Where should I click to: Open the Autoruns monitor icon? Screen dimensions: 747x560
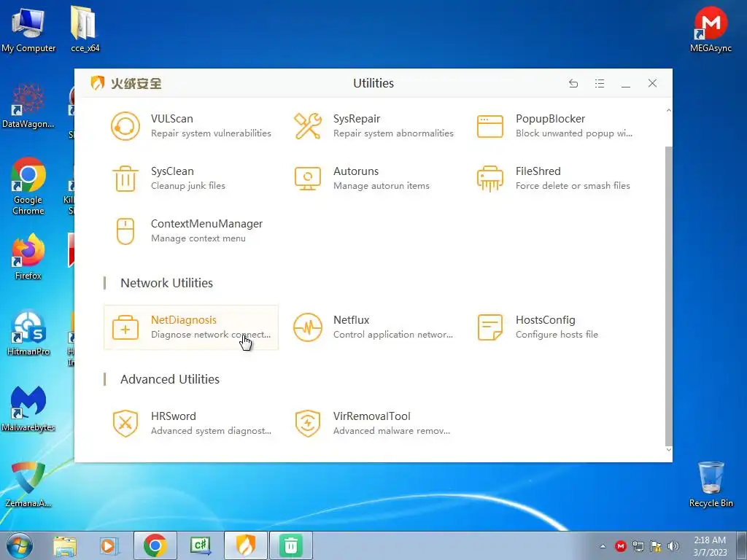(x=308, y=179)
